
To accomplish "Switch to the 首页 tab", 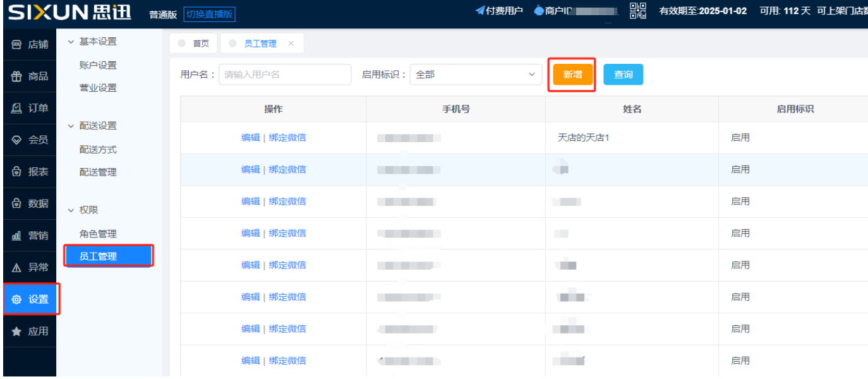I will click(x=194, y=44).
